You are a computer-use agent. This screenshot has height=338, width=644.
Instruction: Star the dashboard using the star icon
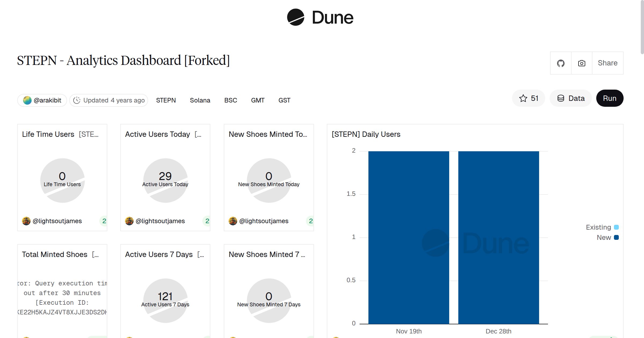pos(523,98)
